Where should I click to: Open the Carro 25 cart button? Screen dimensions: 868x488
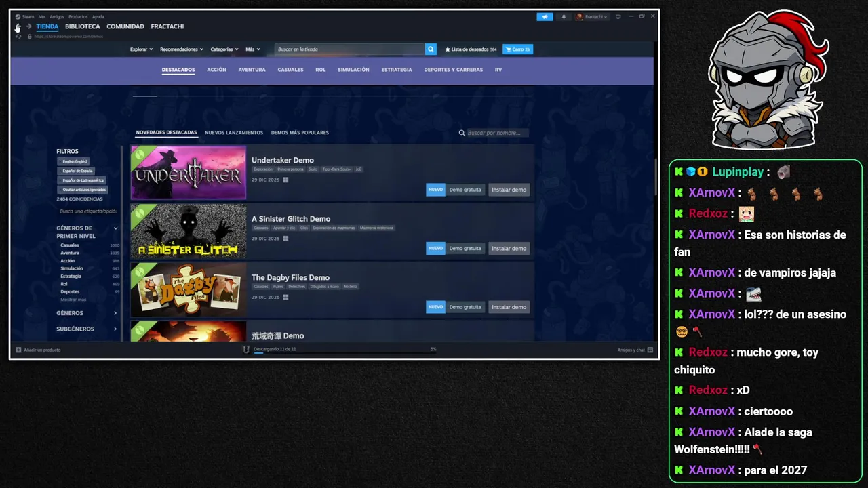click(x=517, y=49)
